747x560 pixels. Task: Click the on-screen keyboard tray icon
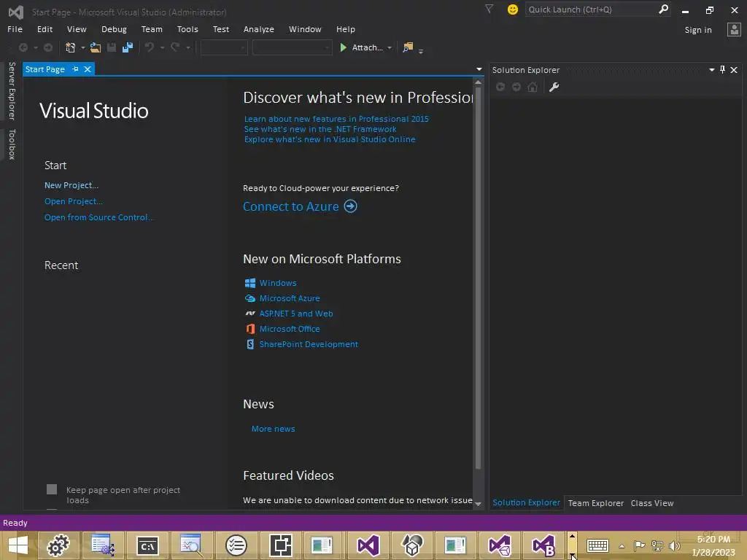coord(597,545)
